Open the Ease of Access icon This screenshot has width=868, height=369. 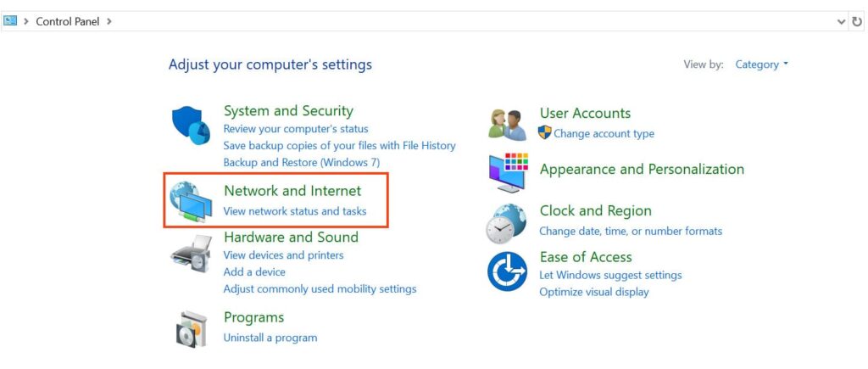coord(507,271)
